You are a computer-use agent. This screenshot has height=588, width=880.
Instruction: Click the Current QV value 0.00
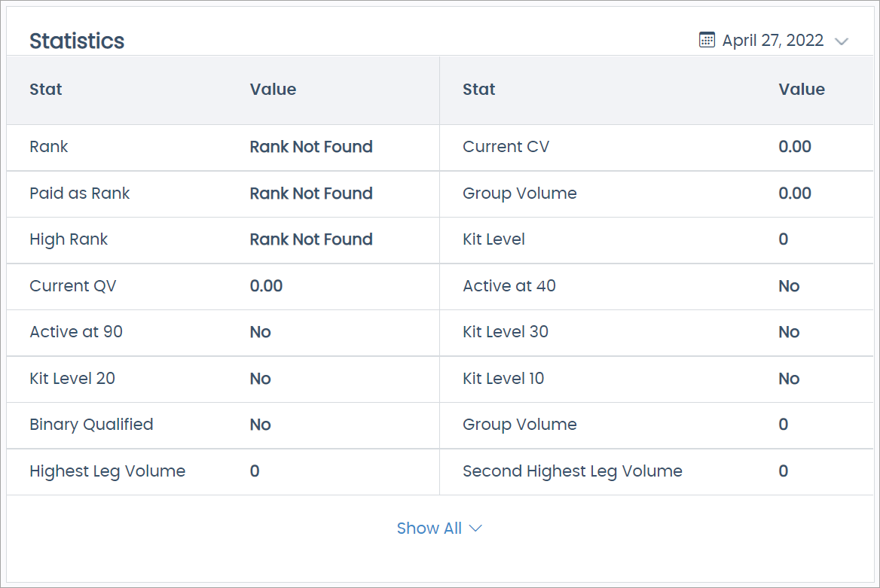(266, 286)
